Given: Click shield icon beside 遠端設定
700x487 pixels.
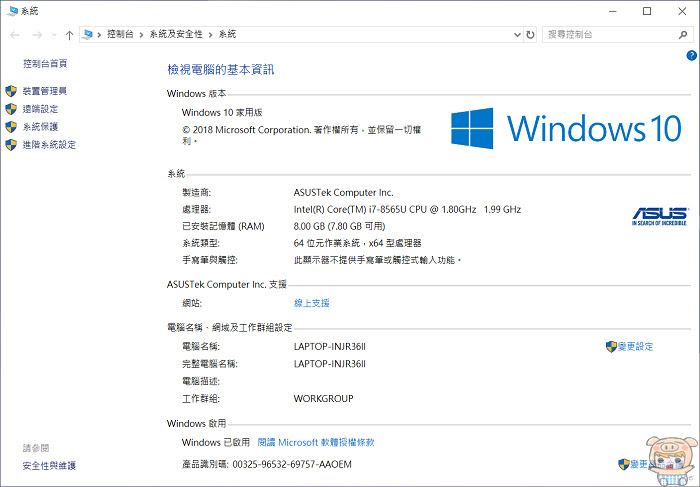Looking at the screenshot, I should (11, 109).
